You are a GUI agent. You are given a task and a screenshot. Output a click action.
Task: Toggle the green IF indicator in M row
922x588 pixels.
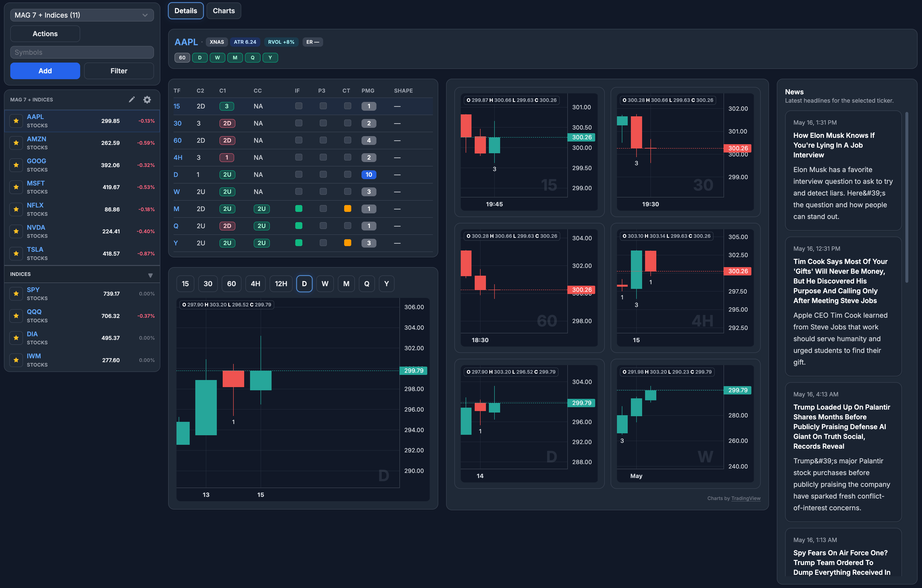(299, 209)
